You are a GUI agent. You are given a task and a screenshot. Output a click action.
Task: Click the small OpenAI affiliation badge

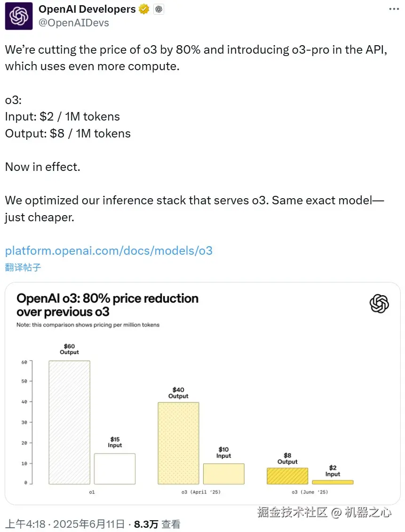(159, 9)
